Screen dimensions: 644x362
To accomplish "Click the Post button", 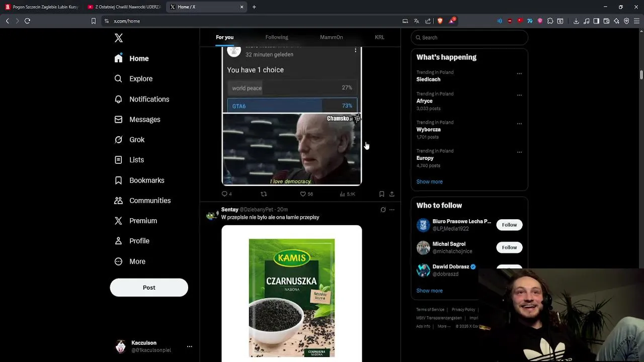I will coord(149,288).
